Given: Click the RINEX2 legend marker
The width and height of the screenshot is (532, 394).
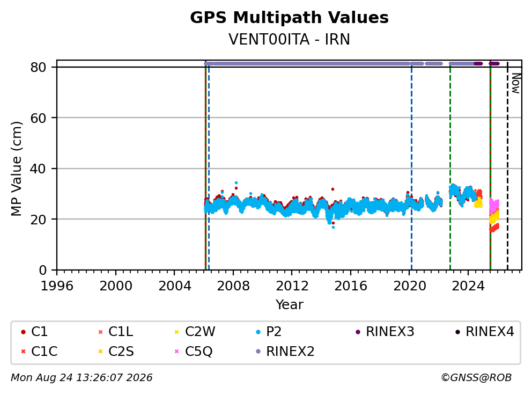Looking at the screenshot, I should [x=258, y=352].
